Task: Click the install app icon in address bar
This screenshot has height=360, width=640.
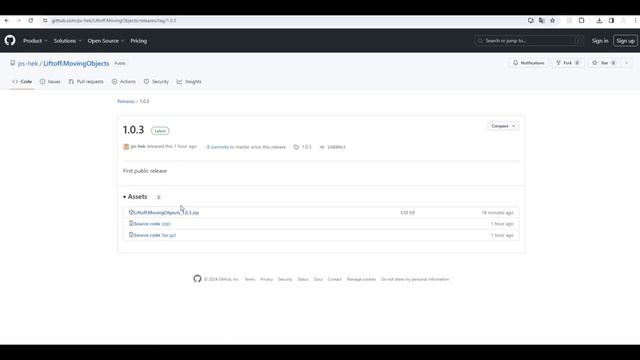Action: click(531, 20)
